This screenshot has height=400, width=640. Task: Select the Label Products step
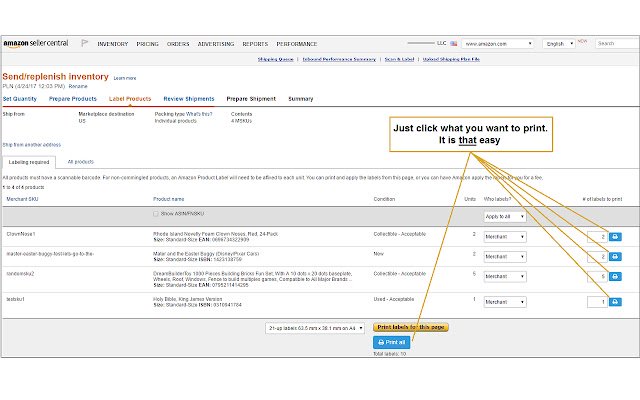(130, 99)
